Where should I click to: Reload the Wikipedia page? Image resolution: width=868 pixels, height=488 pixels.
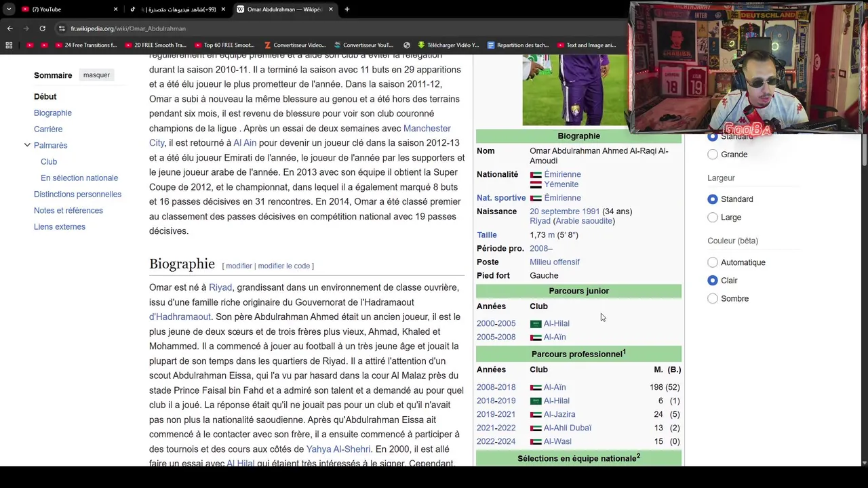(x=42, y=28)
